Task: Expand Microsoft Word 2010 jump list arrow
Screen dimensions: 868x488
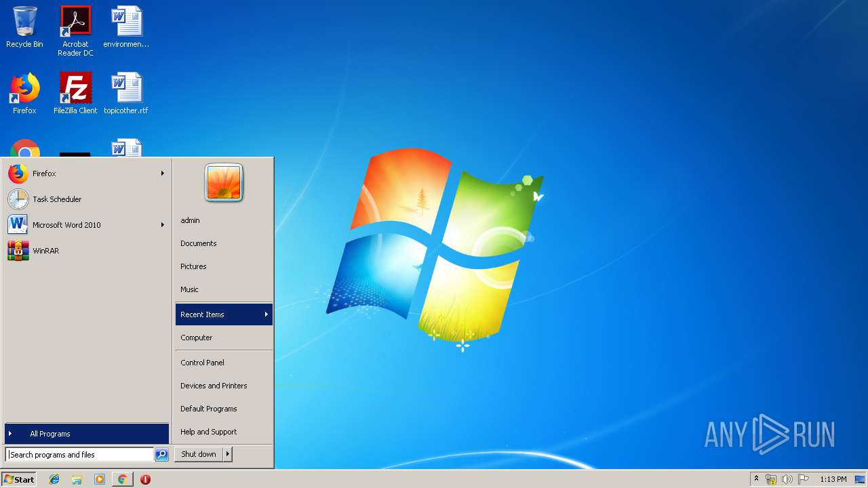Action: tap(163, 225)
